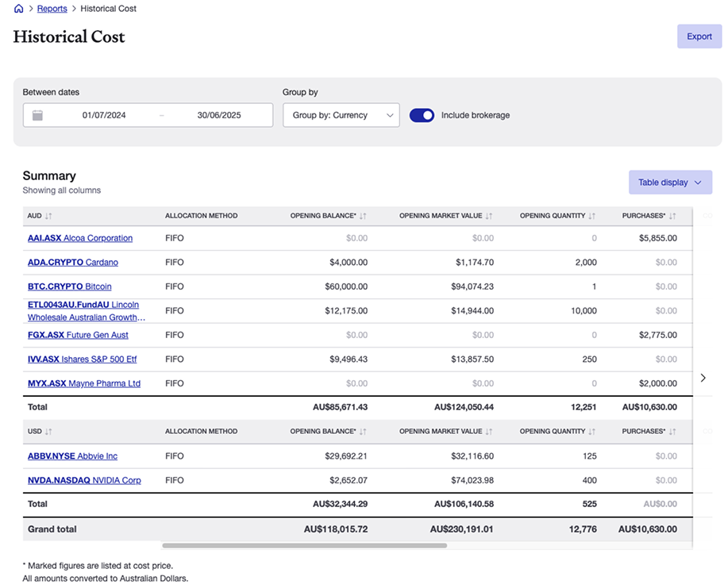728x588 pixels.
Task: Click the Historical Cost breadcrumb text
Action: click(x=108, y=9)
